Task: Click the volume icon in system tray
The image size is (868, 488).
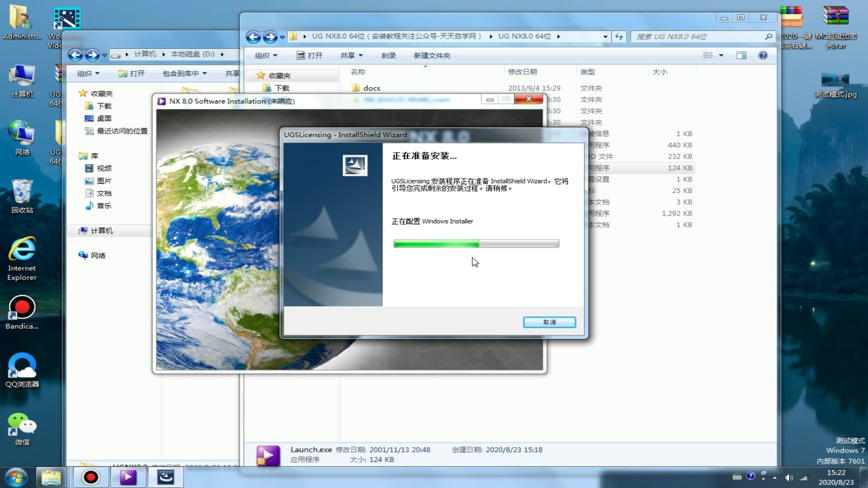Action: coord(789,478)
